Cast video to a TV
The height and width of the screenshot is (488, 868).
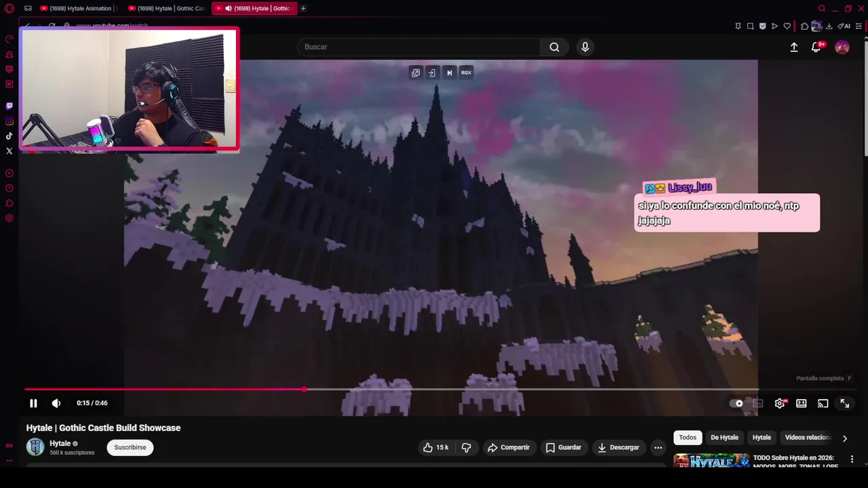pyautogui.click(x=823, y=403)
